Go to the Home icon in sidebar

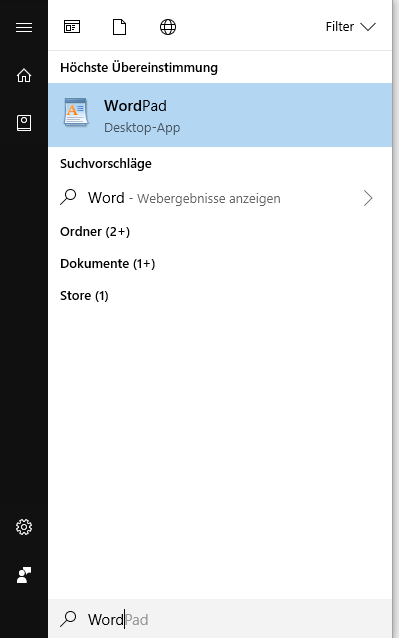[x=24, y=75]
